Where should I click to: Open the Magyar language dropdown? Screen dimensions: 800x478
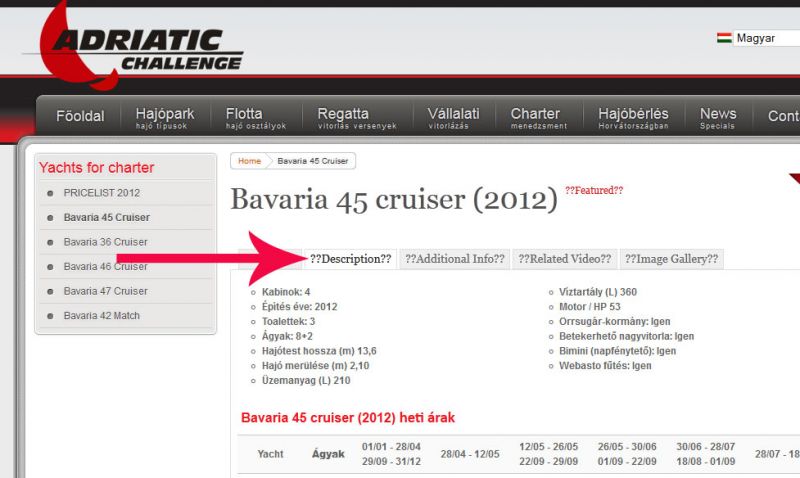click(766, 38)
